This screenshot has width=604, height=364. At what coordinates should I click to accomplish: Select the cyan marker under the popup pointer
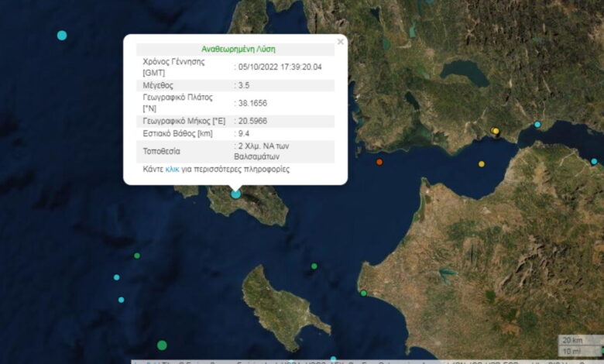coord(236,194)
